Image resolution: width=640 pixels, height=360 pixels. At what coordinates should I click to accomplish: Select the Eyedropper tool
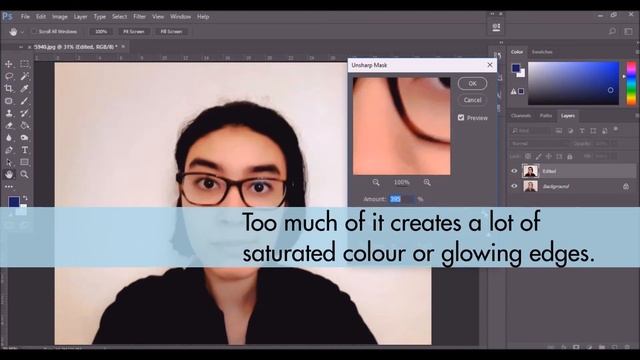pyautogui.click(x=24, y=89)
